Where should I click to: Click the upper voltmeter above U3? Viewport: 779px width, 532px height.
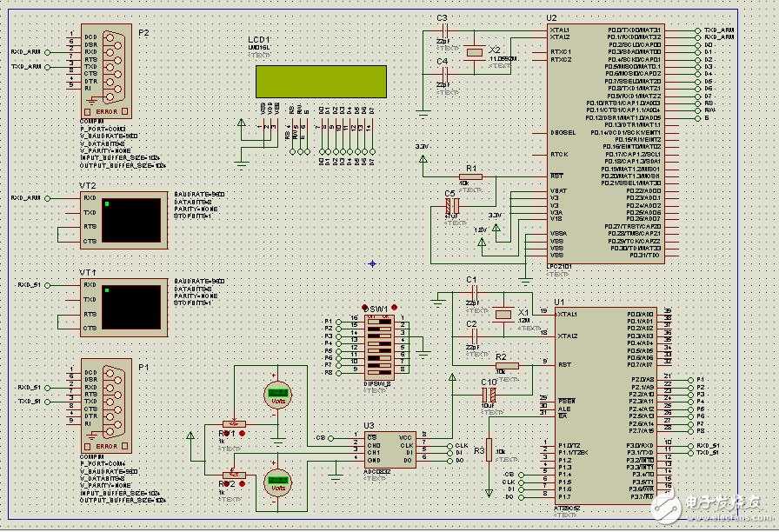click(x=277, y=395)
